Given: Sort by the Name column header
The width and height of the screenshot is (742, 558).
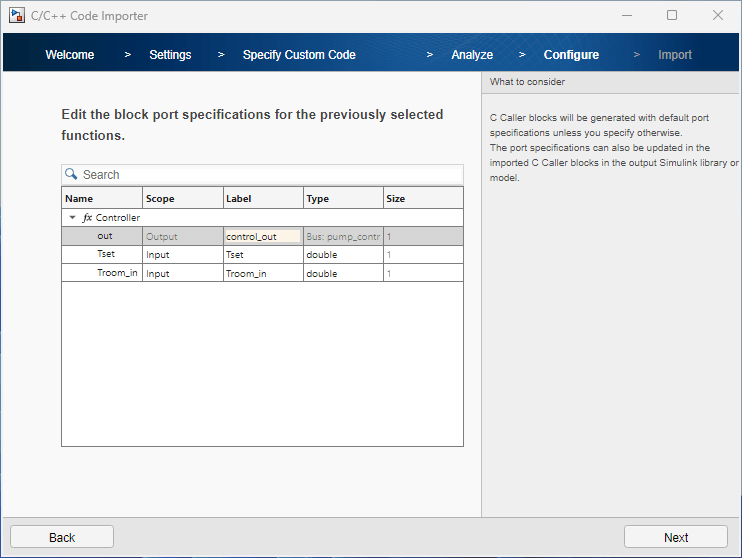Looking at the screenshot, I should coord(102,198).
